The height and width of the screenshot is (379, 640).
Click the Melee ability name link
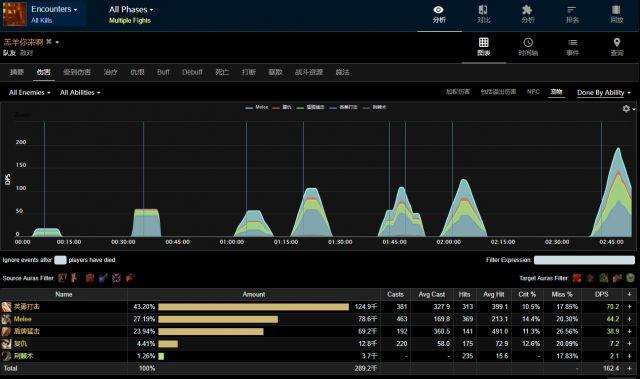(22, 319)
